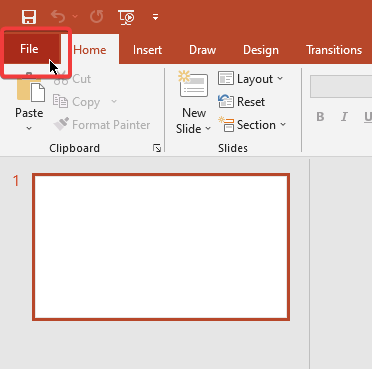Click the Copy pages icon

click(x=60, y=102)
